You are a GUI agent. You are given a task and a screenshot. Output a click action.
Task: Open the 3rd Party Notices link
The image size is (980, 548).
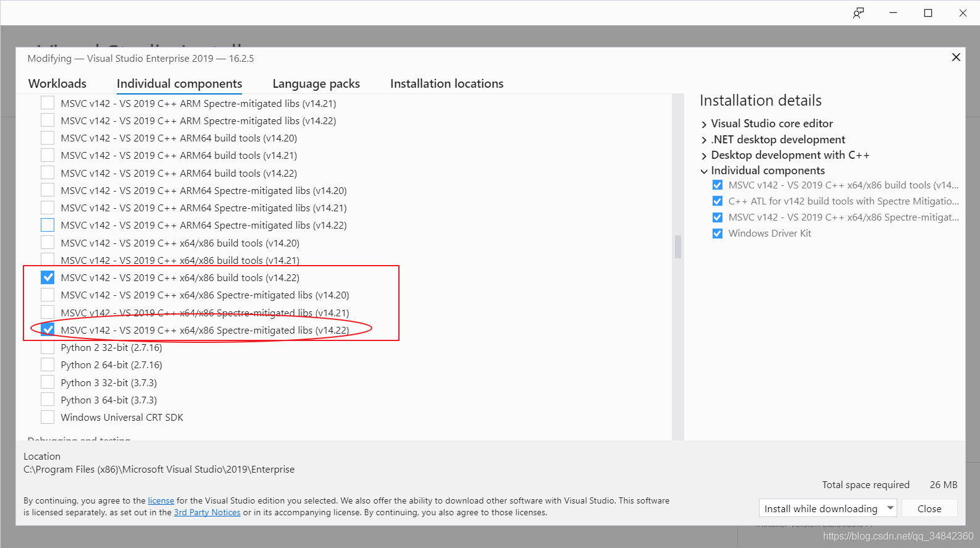click(207, 513)
